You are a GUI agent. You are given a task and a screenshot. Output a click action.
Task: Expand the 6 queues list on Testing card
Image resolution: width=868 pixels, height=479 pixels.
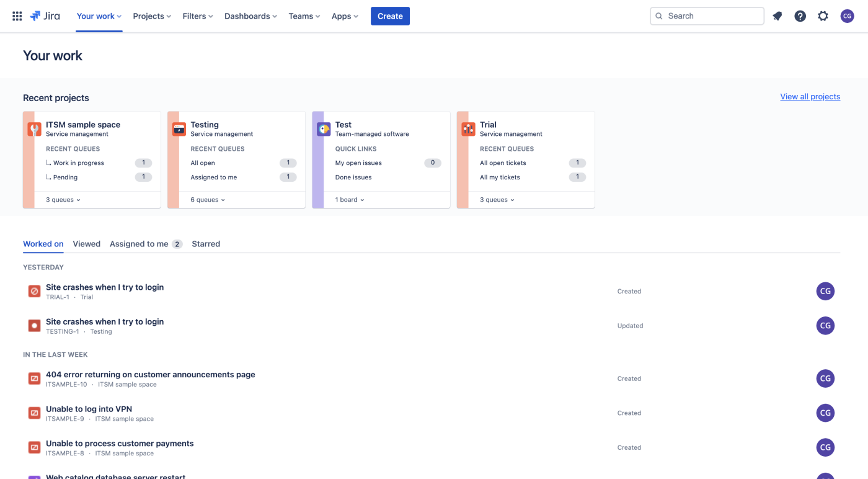(208, 200)
